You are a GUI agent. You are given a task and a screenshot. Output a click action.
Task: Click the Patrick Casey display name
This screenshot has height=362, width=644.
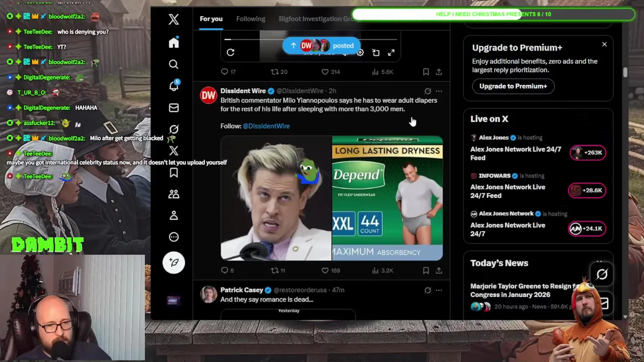[x=242, y=290]
